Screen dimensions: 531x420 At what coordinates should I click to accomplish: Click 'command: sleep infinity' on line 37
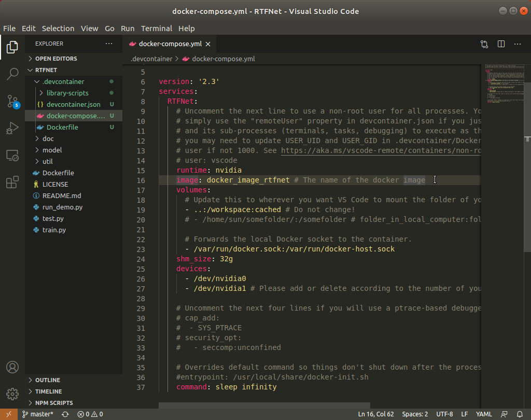point(226,387)
